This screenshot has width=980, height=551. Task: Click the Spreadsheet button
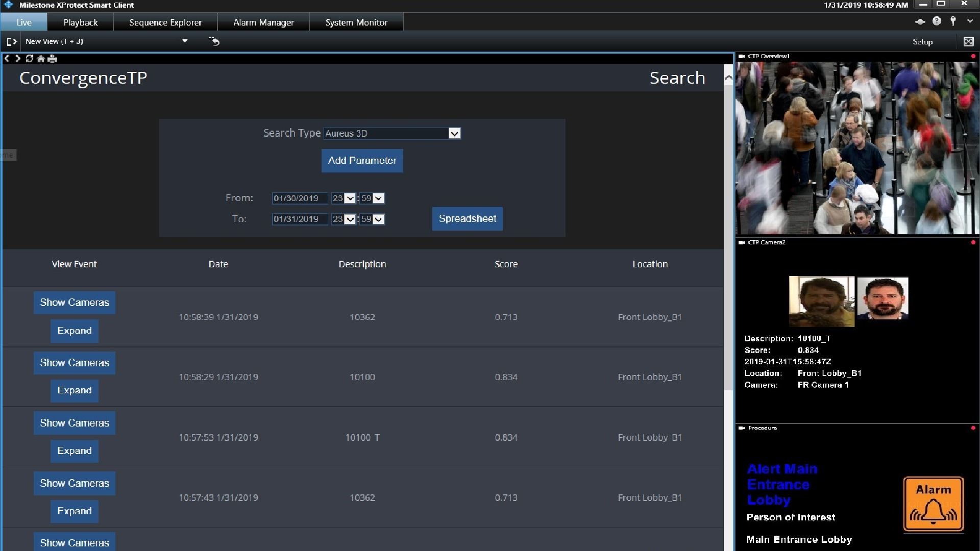point(468,219)
